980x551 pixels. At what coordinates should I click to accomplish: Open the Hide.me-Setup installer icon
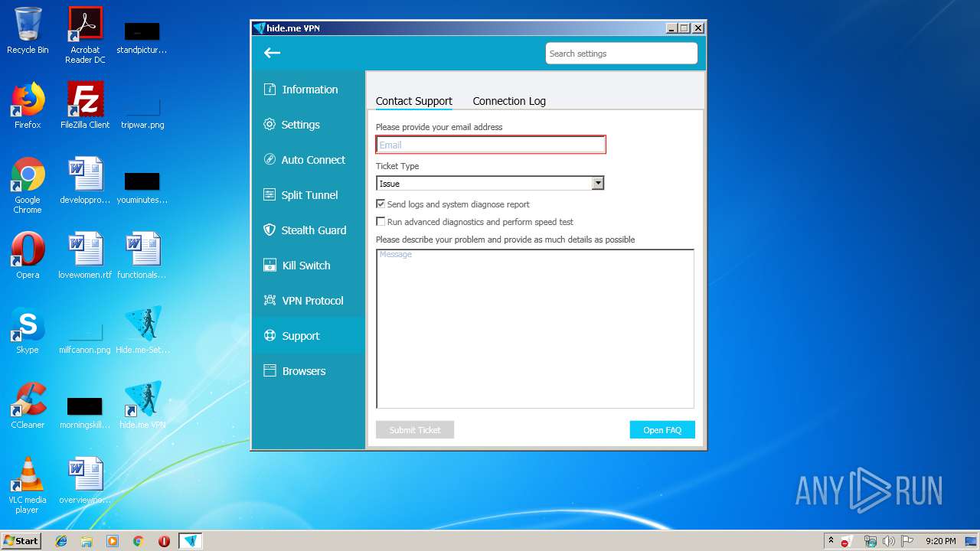(x=142, y=331)
